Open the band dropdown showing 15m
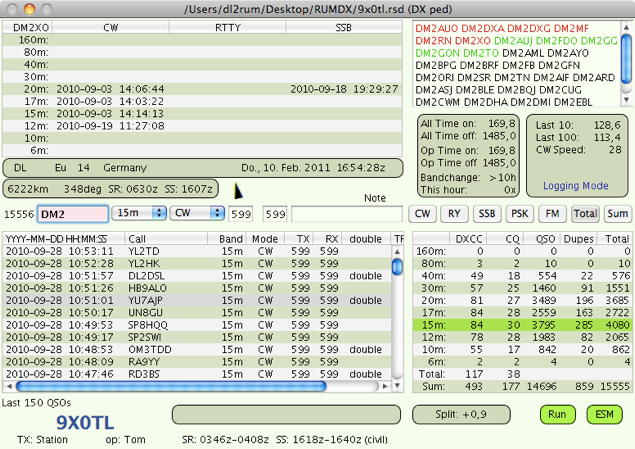Screen dimensions: 635x449 point(138,213)
